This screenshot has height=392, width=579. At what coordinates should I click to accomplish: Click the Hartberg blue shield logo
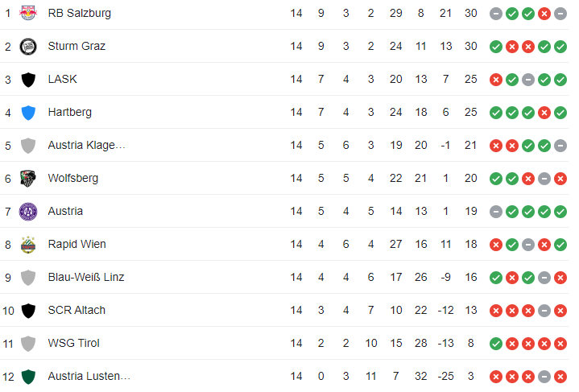coord(28,112)
